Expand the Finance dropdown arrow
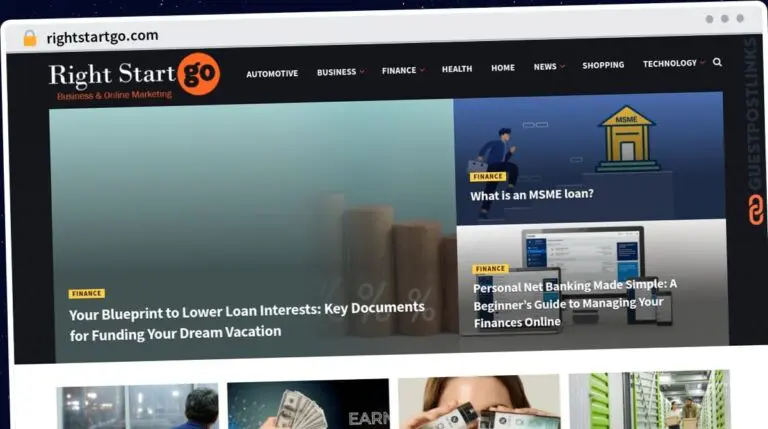 422,70
